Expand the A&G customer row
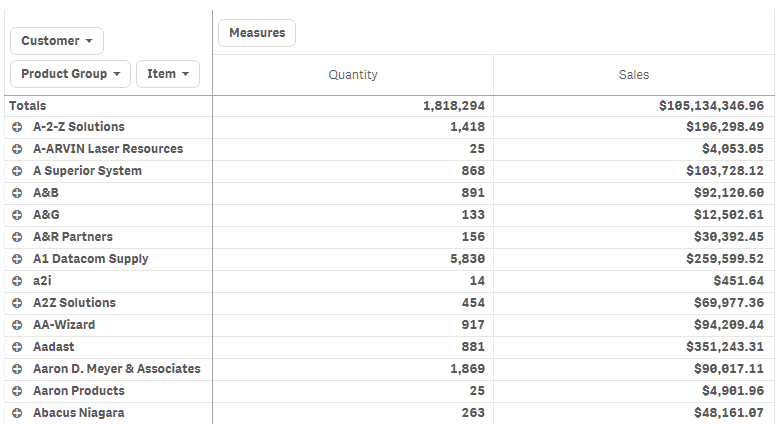Viewport: 779px width, 424px height. pyautogui.click(x=17, y=215)
